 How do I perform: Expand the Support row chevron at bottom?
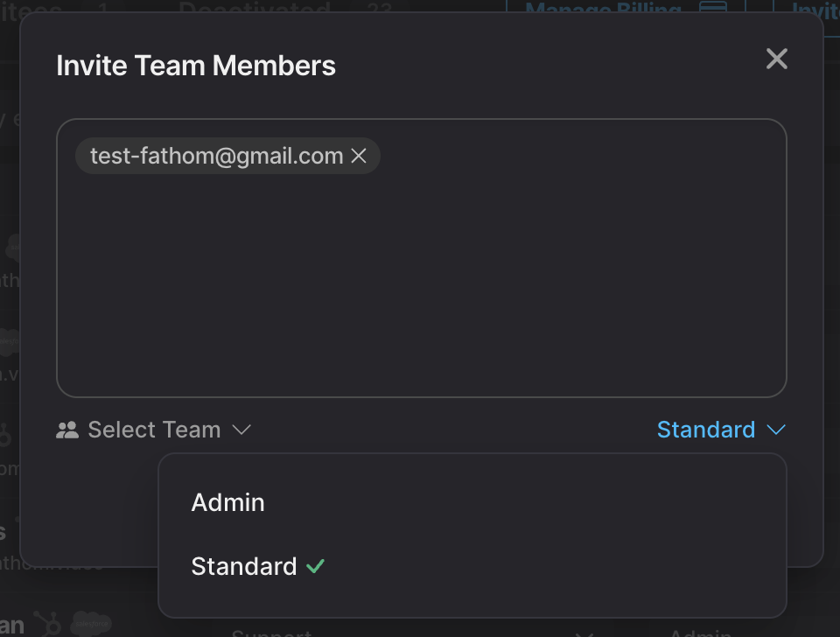tap(584, 633)
